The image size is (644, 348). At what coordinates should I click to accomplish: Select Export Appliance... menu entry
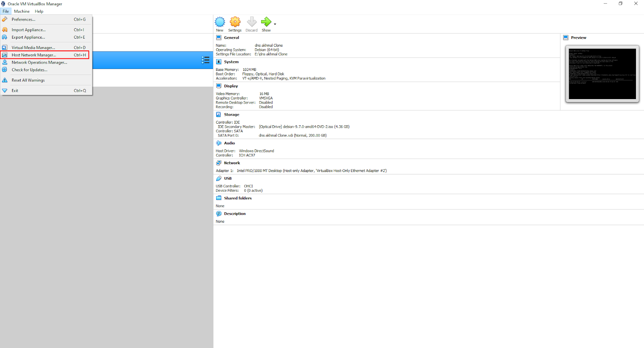tap(46, 37)
